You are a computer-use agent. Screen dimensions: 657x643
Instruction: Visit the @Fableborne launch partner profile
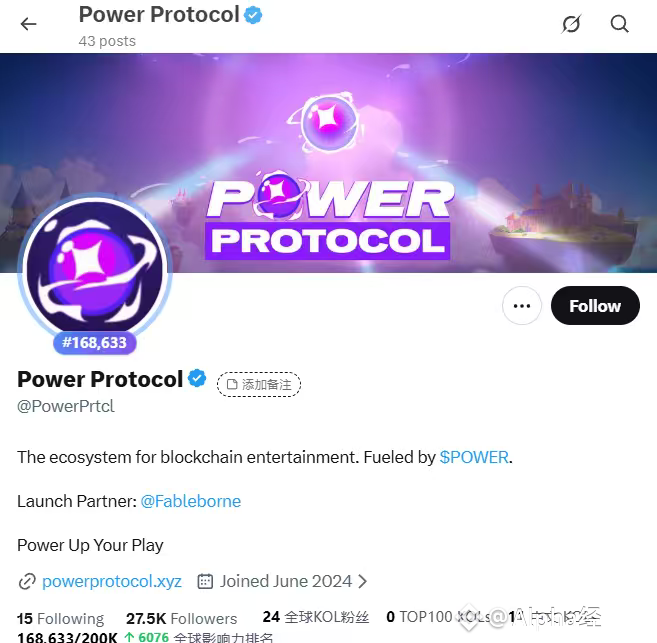coord(191,501)
